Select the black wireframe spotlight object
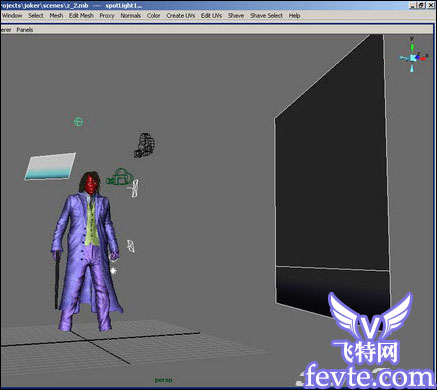 point(145,145)
